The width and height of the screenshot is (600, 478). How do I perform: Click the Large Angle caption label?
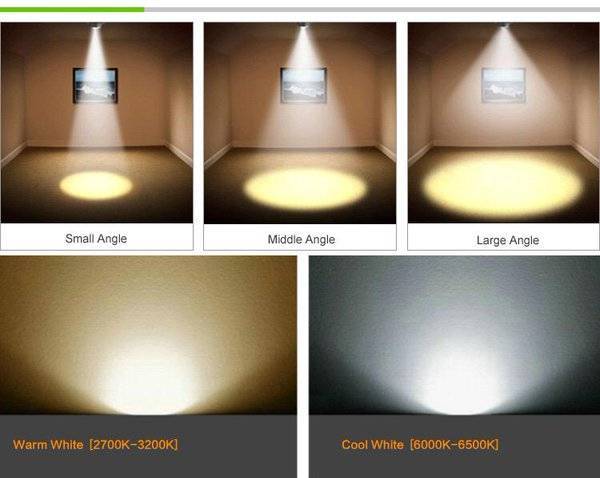[508, 240]
